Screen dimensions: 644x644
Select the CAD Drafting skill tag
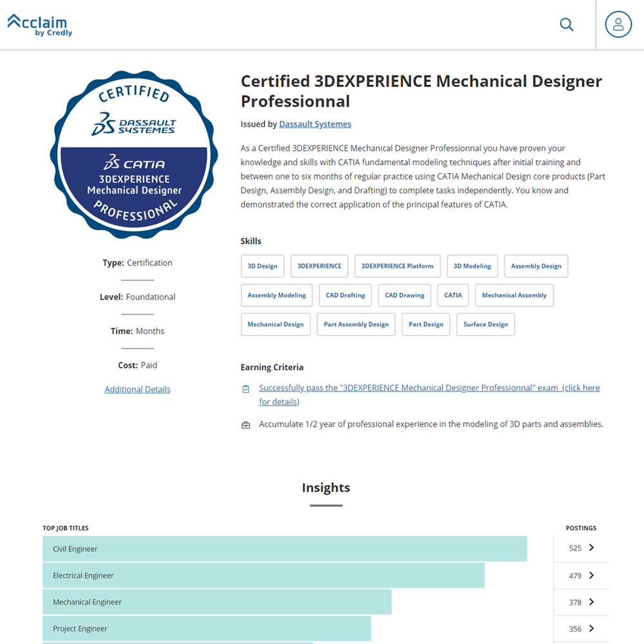click(345, 296)
